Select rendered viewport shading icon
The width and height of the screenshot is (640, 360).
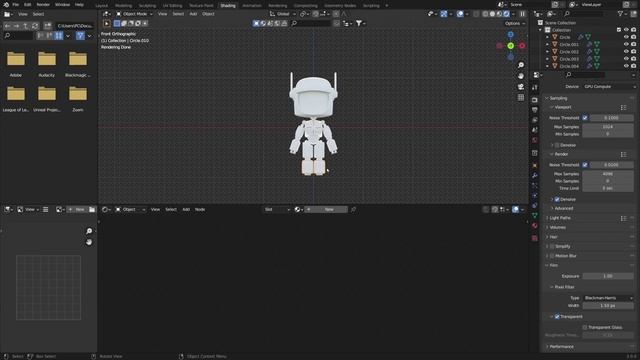pos(507,14)
